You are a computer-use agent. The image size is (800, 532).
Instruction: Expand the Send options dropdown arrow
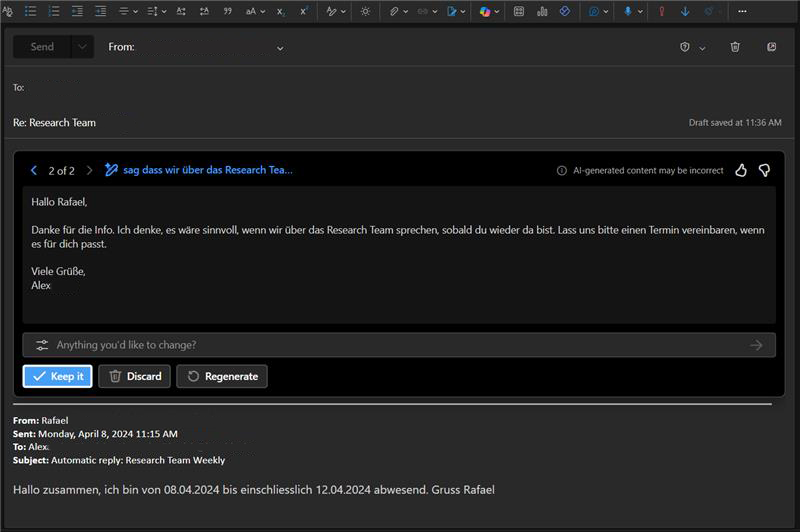coord(83,47)
